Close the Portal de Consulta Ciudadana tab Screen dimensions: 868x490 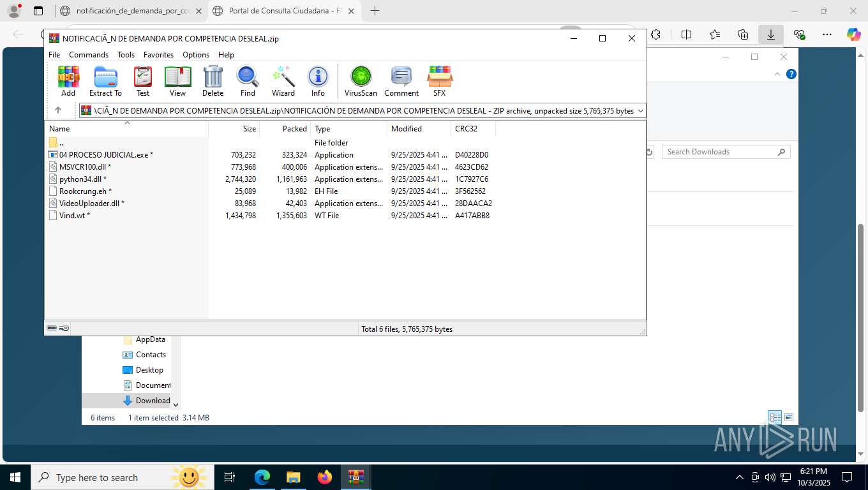[350, 11]
